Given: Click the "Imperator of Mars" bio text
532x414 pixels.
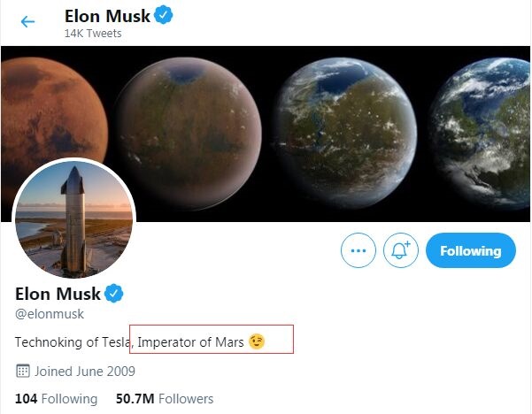Looking at the screenshot, I should point(190,341).
